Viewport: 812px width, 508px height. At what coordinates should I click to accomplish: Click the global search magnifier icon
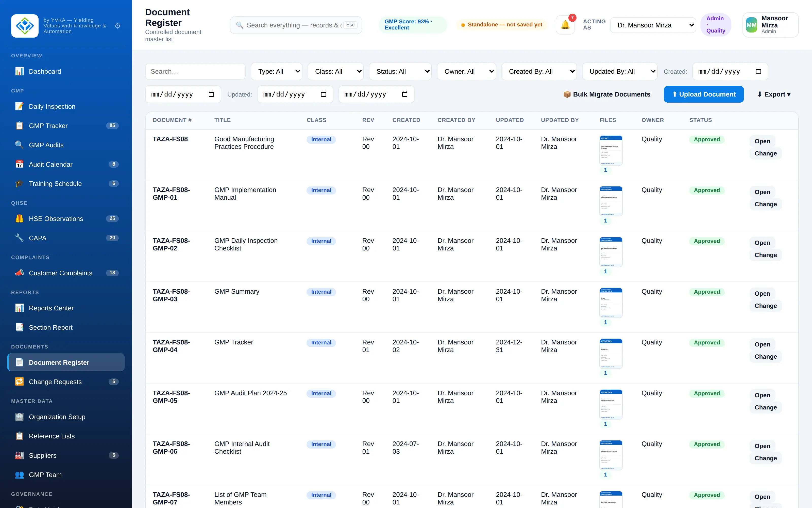240,25
